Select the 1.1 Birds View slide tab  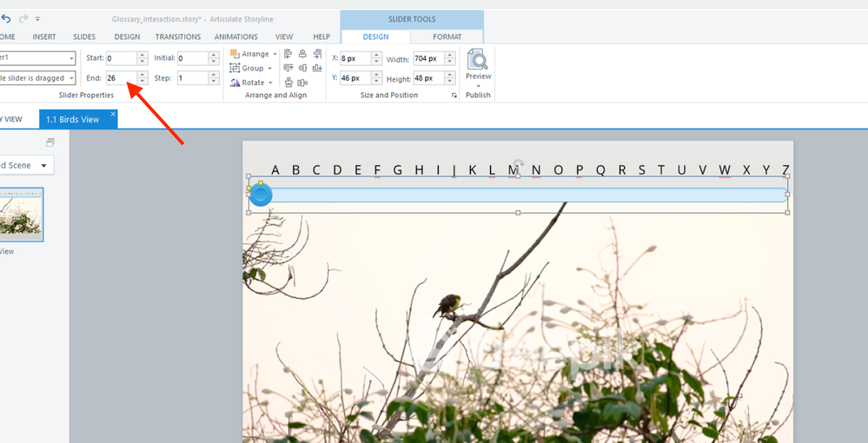point(78,119)
